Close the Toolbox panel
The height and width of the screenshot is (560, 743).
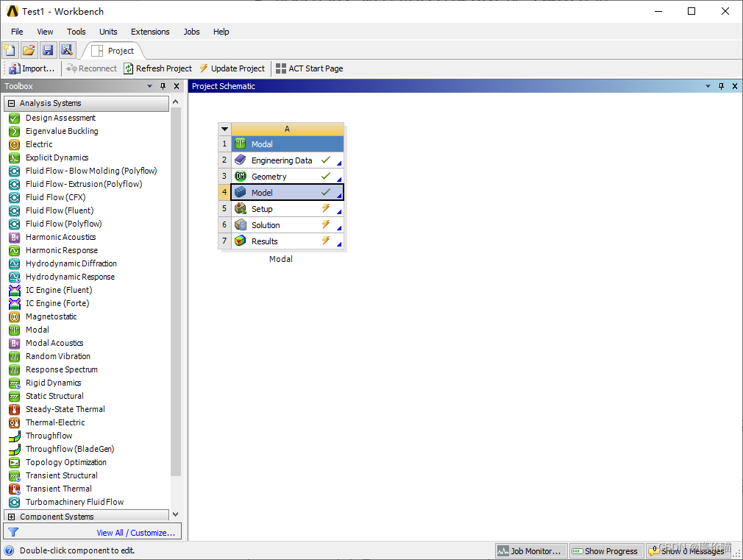(177, 86)
